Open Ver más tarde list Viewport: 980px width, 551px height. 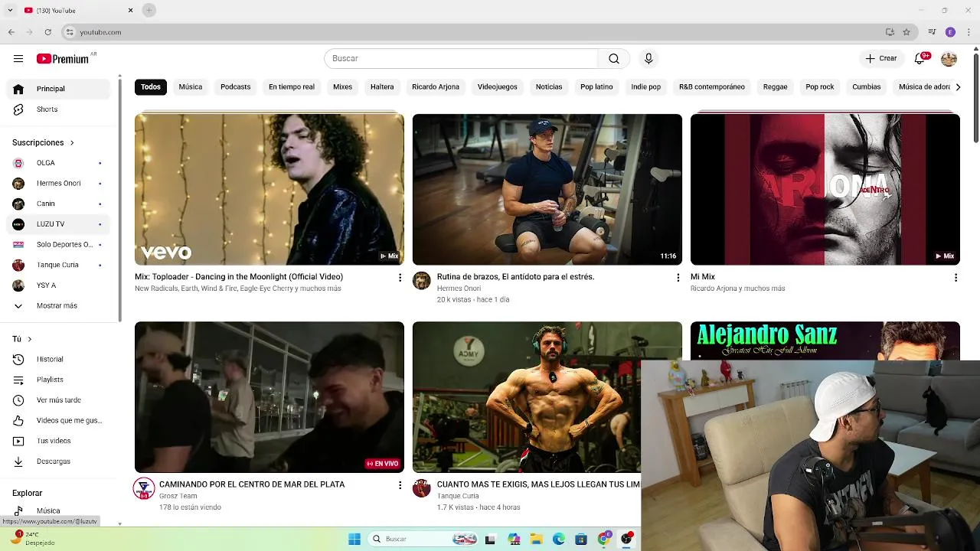point(58,400)
